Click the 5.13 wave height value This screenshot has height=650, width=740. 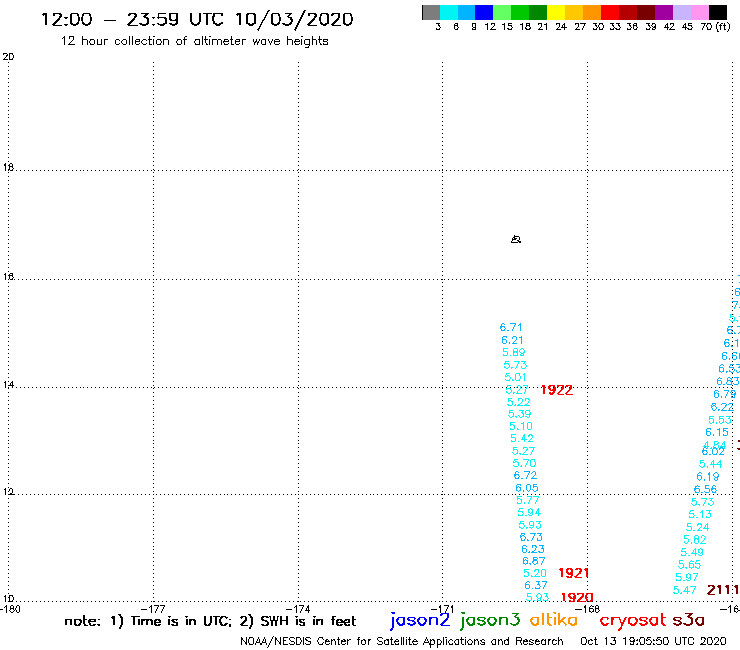(x=700, y=514)
